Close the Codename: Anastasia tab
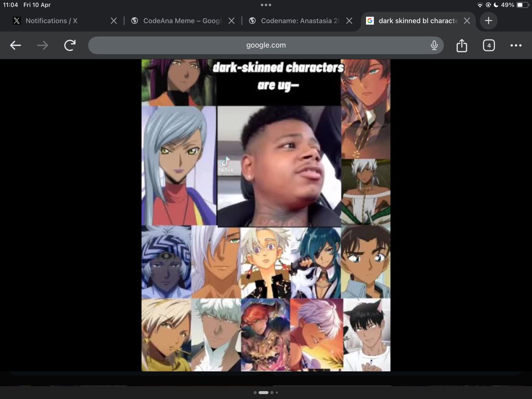532x399 pixels. click(x=349, y=21)
